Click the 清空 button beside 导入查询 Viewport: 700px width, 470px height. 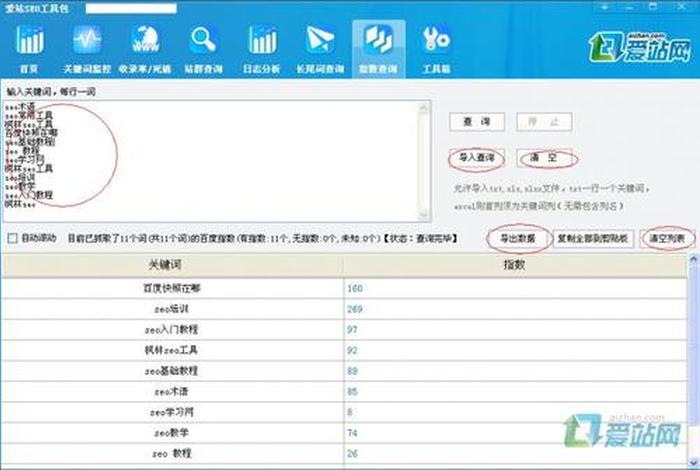(544, 158)
